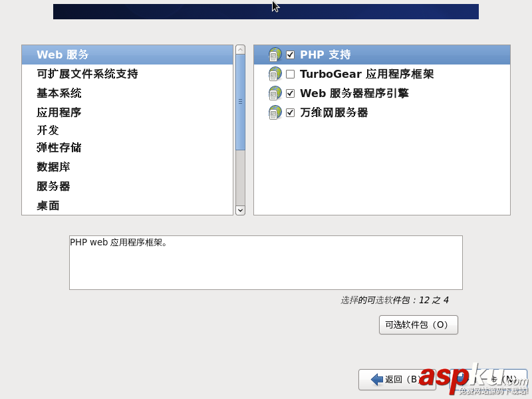
Task: Open the 可选软件包（O） dialog
Action: (x=418, y=325)
